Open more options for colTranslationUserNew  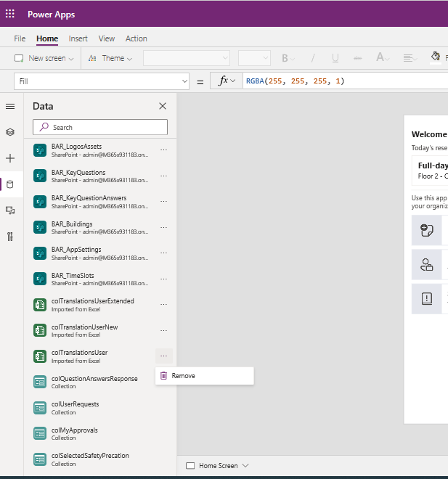(164, 330)
